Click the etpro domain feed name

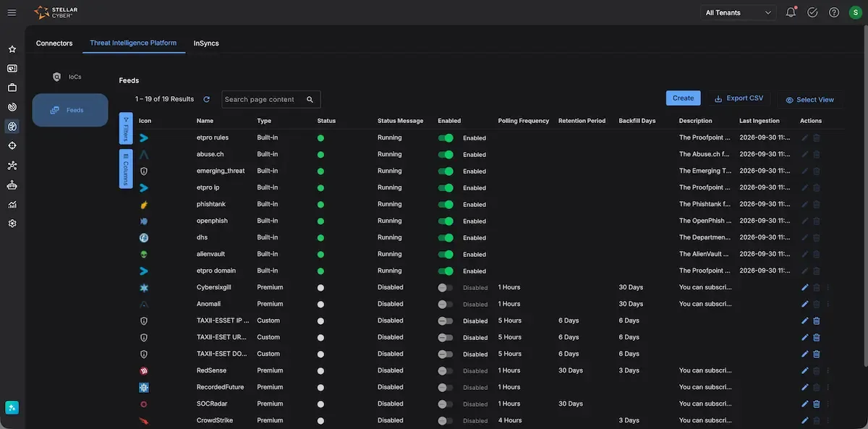(216, 271)
